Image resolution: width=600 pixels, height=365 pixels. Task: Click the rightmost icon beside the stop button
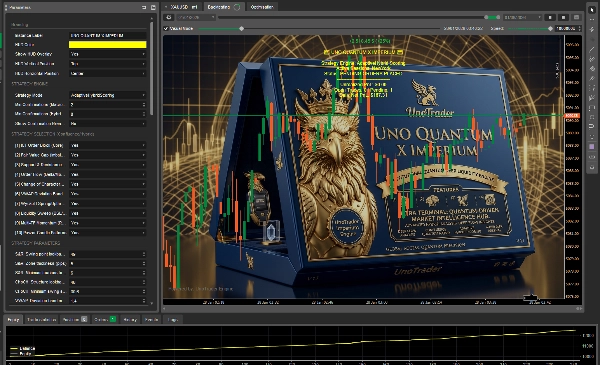point(576,17)
